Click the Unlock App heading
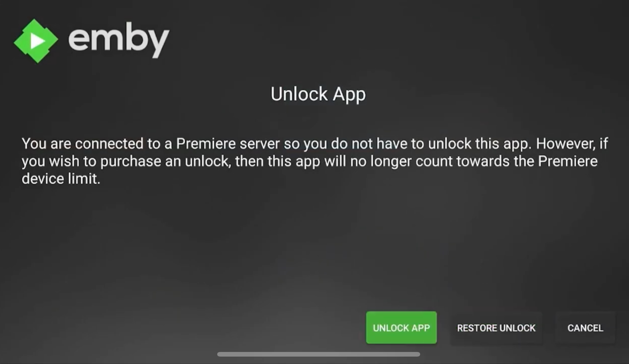This screenshot has width=629, height=364. (x=318, y=94)
